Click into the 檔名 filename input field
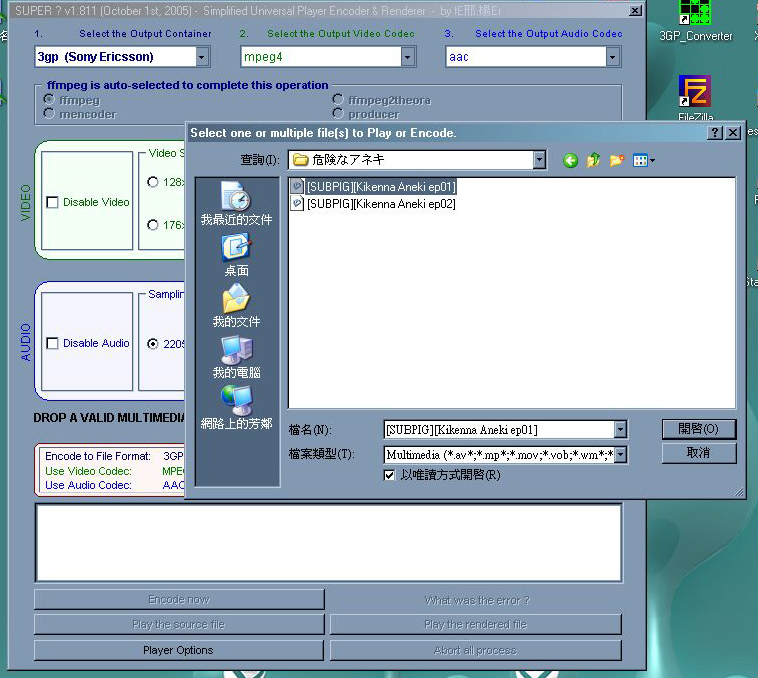 [499, 429]
